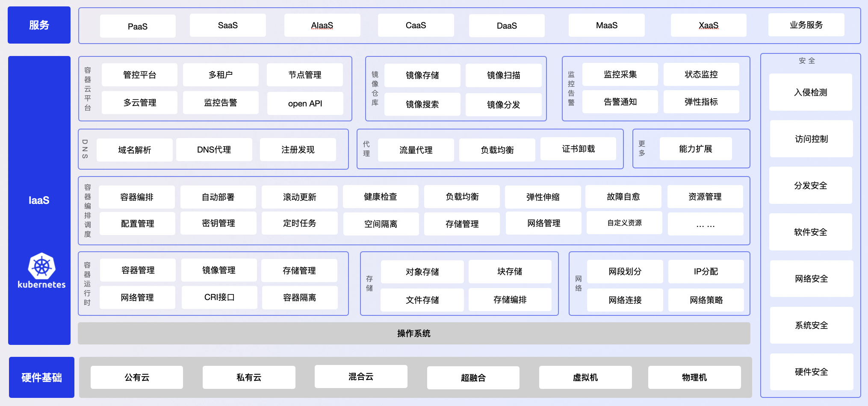The height and width of the screenshot is (406, 868).
Task: Select the PaaS service box
Action: pyautogui.click(x=138, y=26)
